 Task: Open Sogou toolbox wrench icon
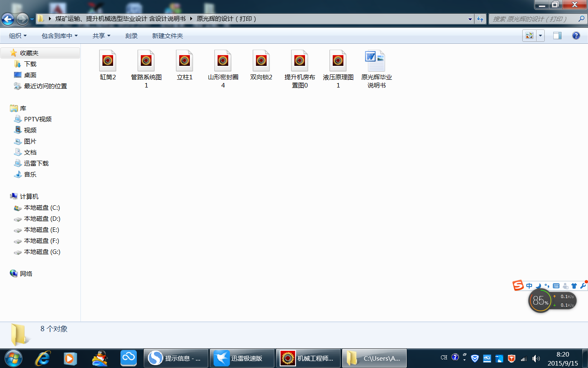click(583, 286)
